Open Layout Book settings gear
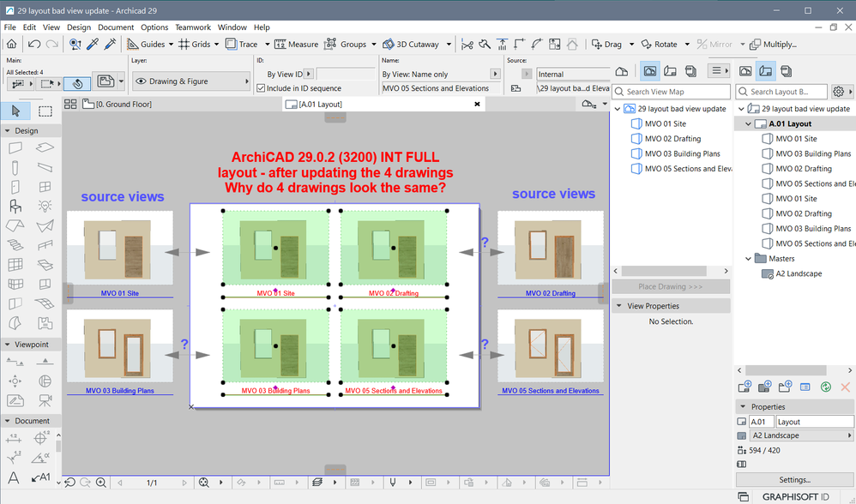 click(x=839, y=92)
